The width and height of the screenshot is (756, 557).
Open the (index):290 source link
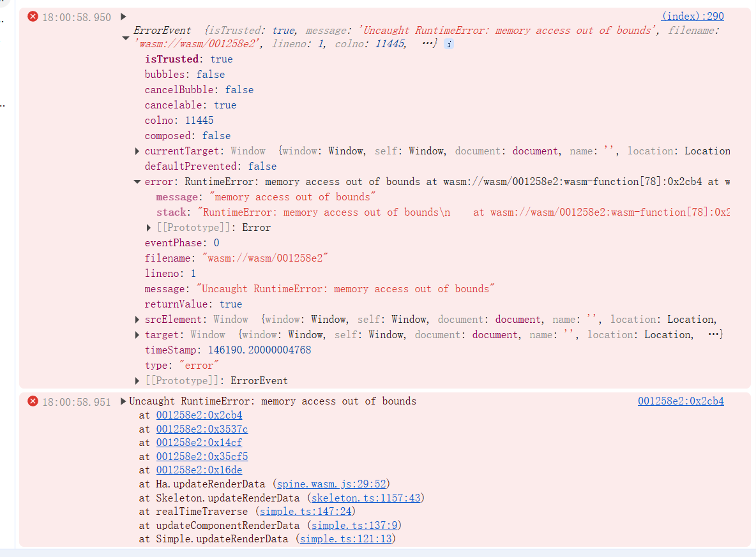point(693,17)
